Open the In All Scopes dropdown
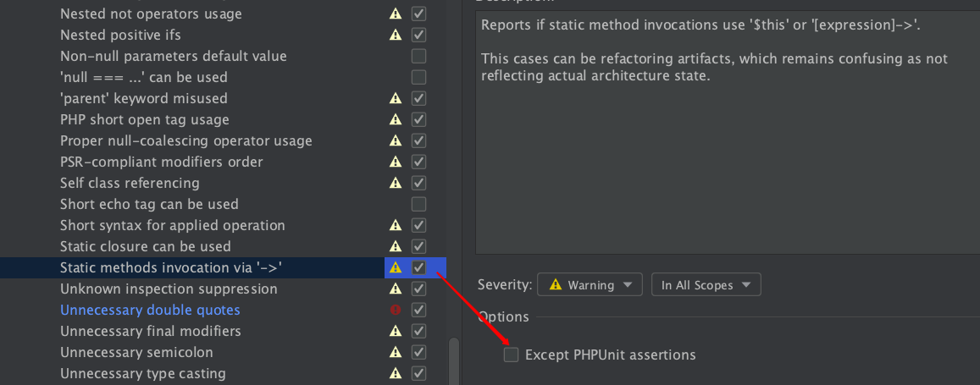This screenshot has width=980, height=385. pyautogui.click(x=706, y=284)
